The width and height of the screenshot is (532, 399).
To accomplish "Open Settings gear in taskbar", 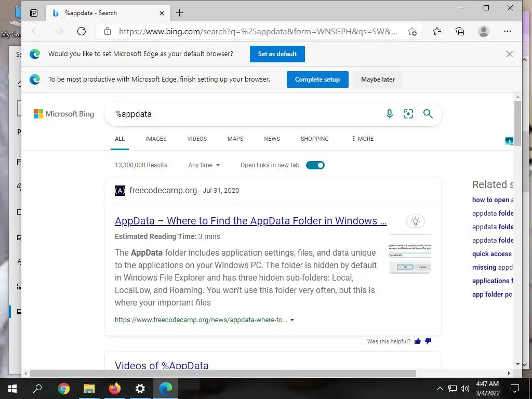I will (x=140, y=389).
